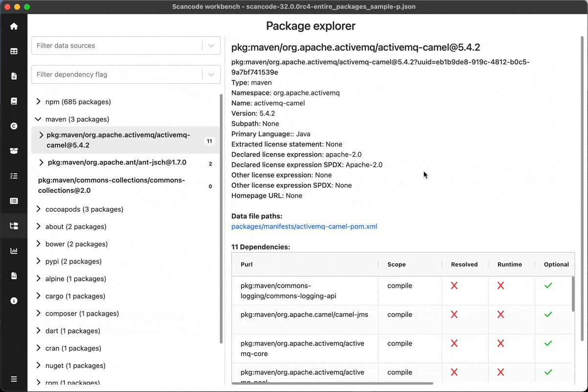The image size is (588, 392).
Task: Go to the Home view icon
Action: (x=14, y=26)
